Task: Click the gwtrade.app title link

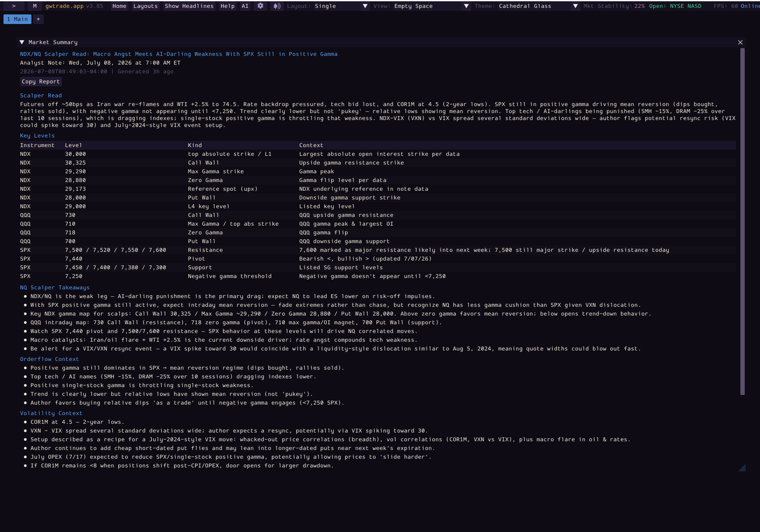Action: 65,6
